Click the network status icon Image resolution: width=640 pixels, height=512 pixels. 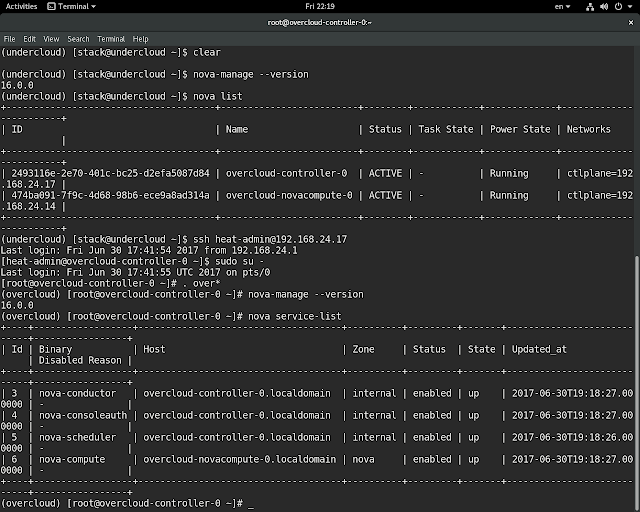tap(590, 7)
